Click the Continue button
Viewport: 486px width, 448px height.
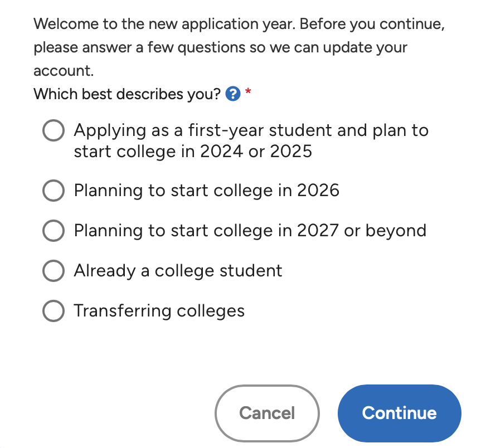click(x=400, y=413)
